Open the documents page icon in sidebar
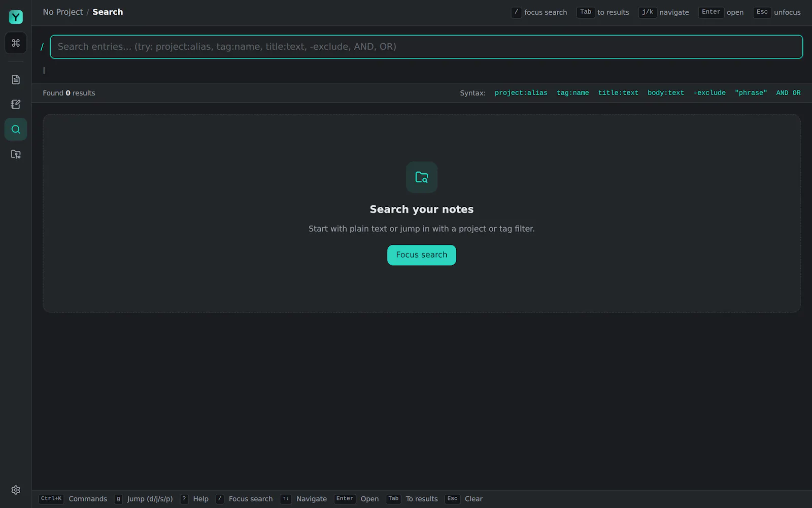The image size is (812, 508). (x=16, y=79)
